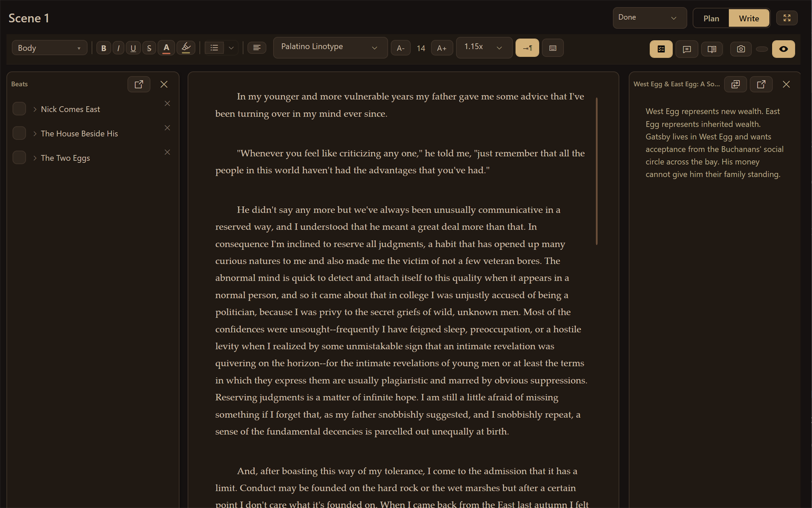Open the text color picker

166,48
